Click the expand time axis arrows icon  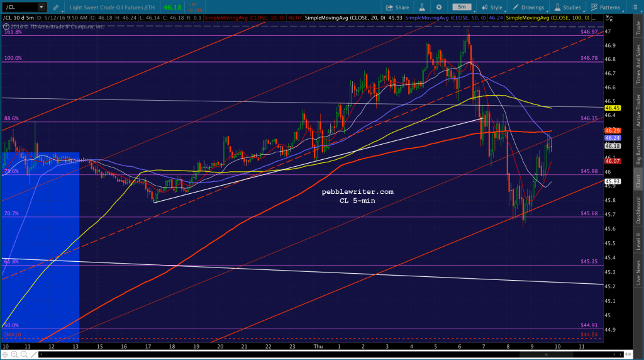(628, 354)
